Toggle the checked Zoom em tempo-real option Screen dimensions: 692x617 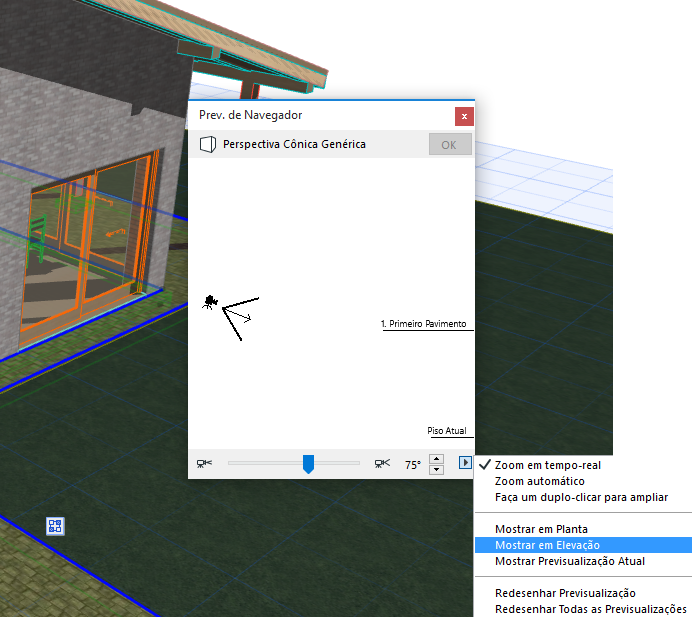tap(547, 465)
